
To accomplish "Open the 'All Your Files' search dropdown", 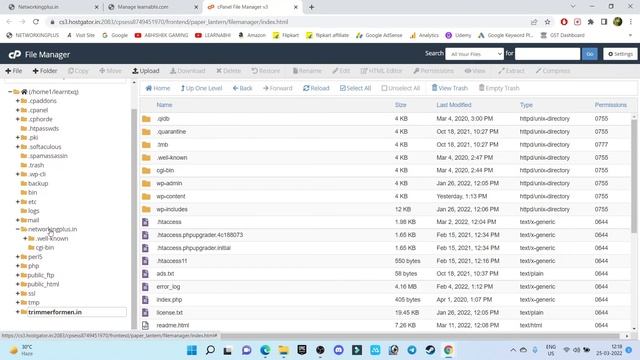I will click(x=474, y=54).
